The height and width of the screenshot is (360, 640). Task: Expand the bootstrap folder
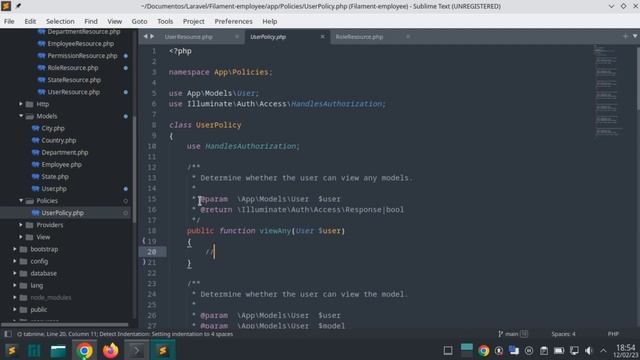click(15, 249)
